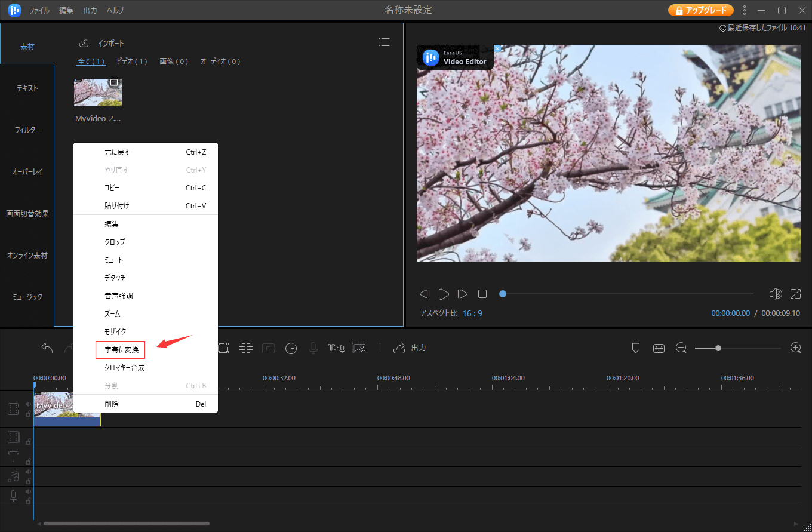Switch to the オーバーレイ sidebar tab

27,172
